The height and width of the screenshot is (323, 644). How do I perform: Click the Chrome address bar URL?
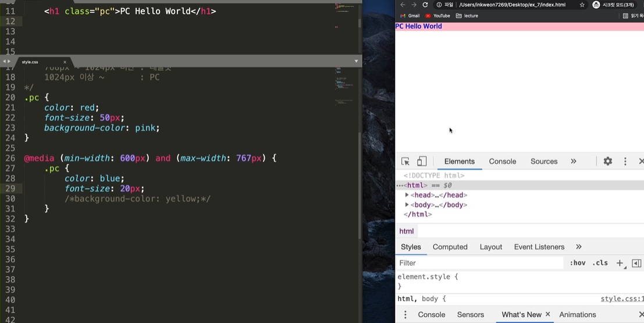coord(512,5)
